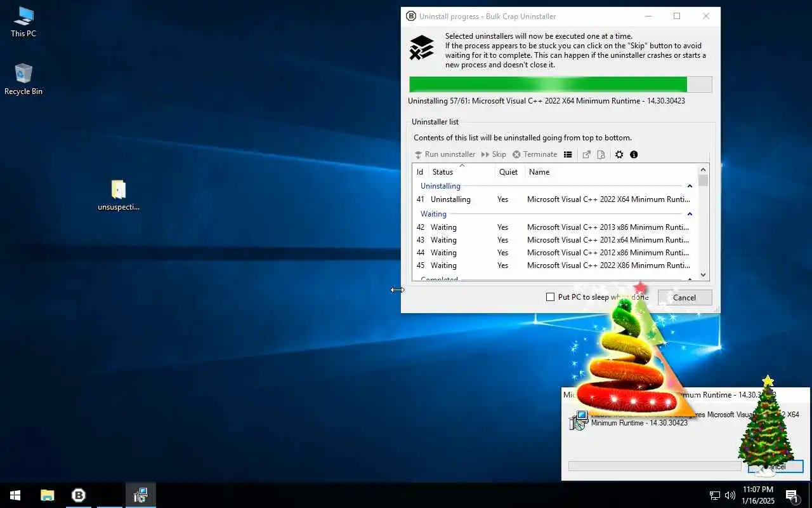The height and width of the screenshot is (508, 812).
Task: Click the network tray icon
Action: 714,495
